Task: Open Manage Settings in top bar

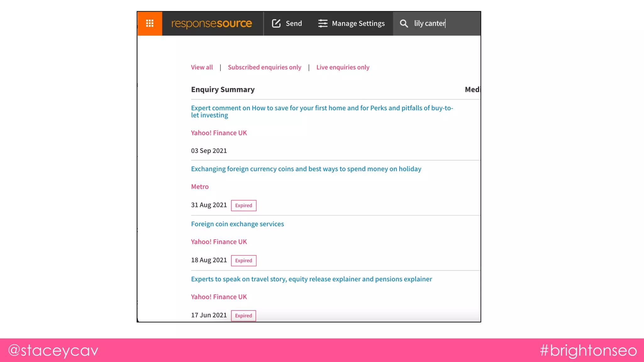Action: click(x=358, y=24)
